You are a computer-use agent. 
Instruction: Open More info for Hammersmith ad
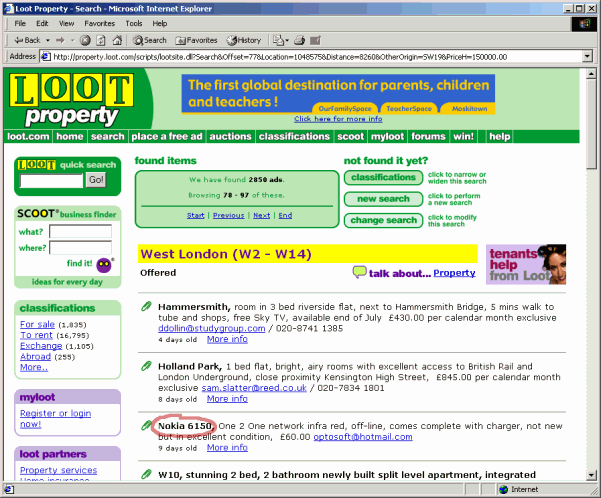(x=227, y=339)
